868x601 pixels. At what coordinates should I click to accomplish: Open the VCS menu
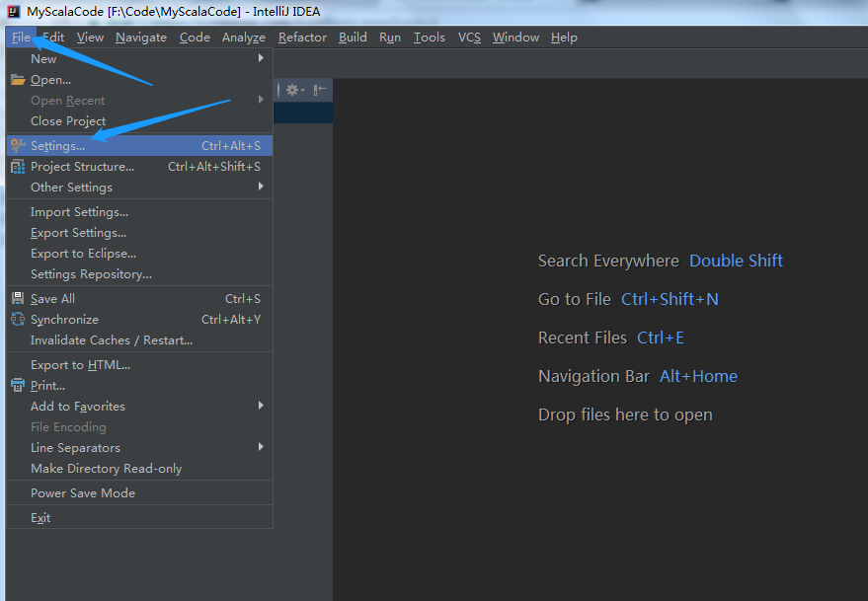click(469, 38)
